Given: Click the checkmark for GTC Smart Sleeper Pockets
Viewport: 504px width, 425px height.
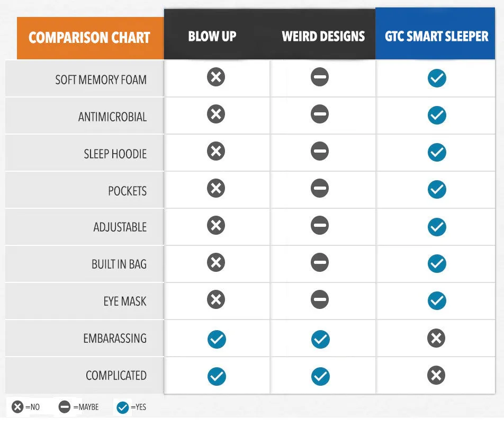Looking at the screenshot, I should coord(437,190).
